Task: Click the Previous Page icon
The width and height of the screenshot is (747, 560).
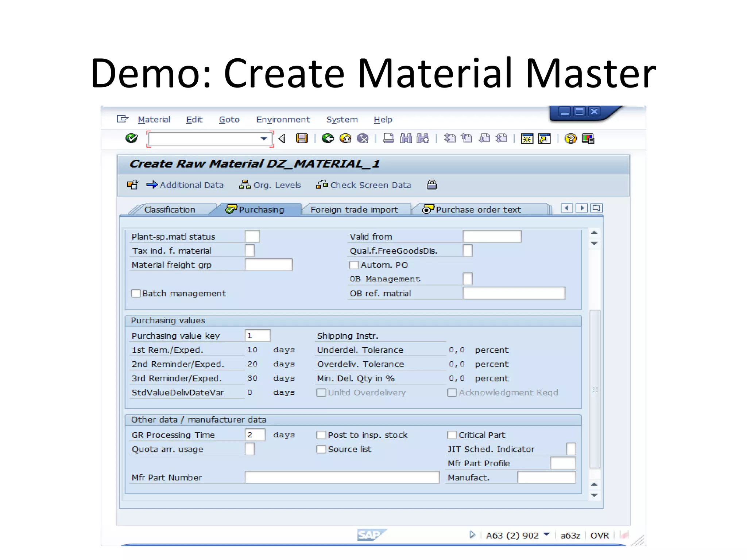Action: tap(467, 139)
